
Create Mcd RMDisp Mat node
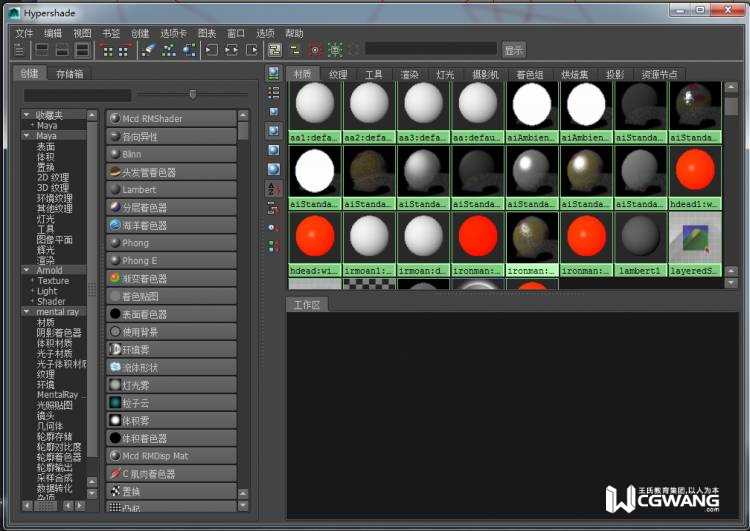(171, 456)
